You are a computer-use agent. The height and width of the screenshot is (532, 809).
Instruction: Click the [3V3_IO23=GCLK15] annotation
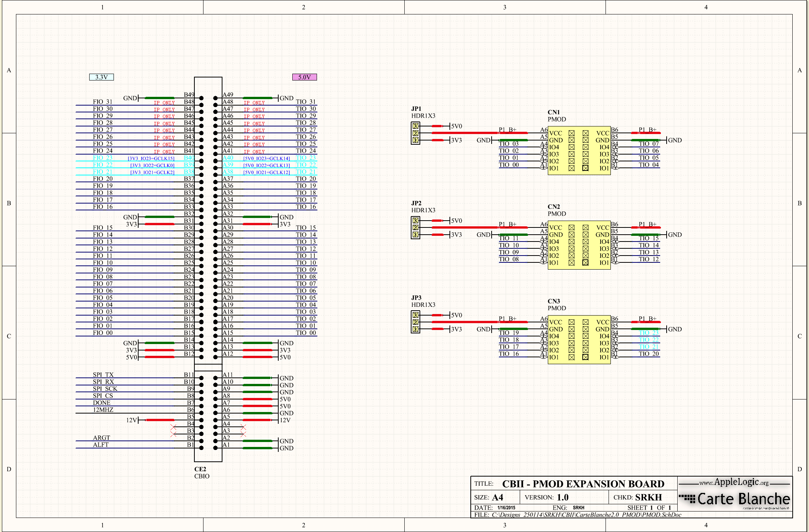tap(151, 158)
